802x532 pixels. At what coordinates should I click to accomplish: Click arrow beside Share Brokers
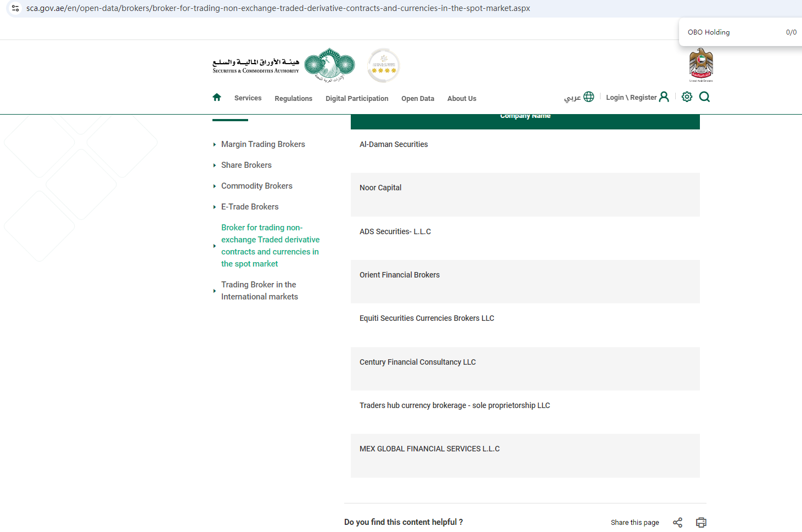[214, 166]
